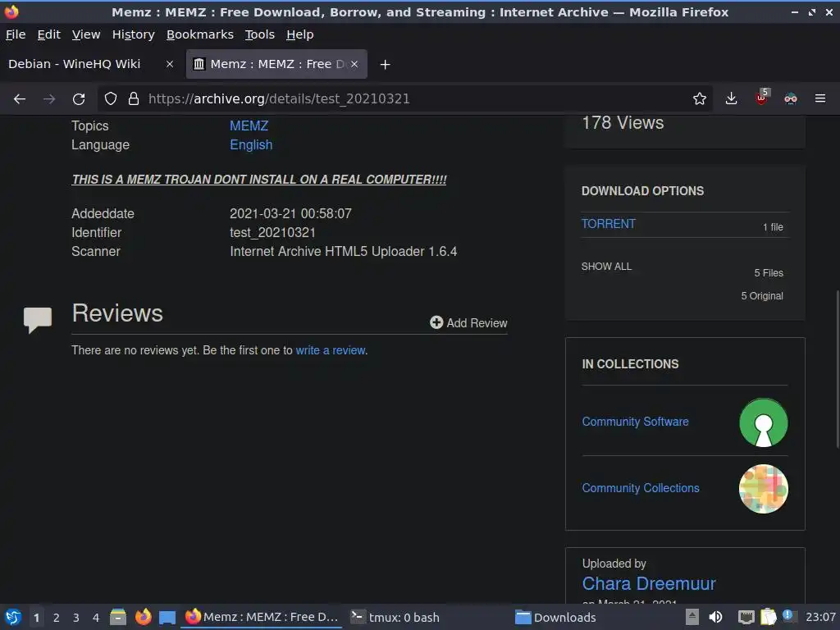Image resolution: width=840 pixels, height=630 pixels.
Task: Close the Debian - WineHQ Wiki tab
Action: point(169,64)
